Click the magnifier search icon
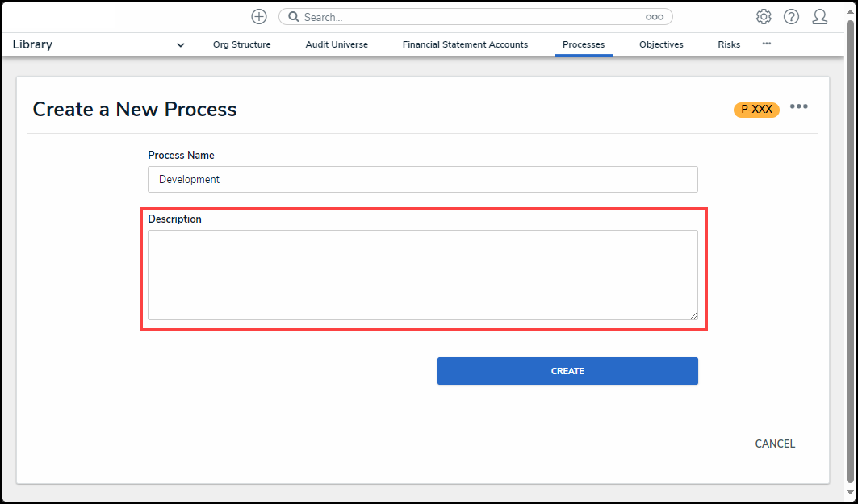The height and width of the screenshot is (504, 858). (294, 17)
